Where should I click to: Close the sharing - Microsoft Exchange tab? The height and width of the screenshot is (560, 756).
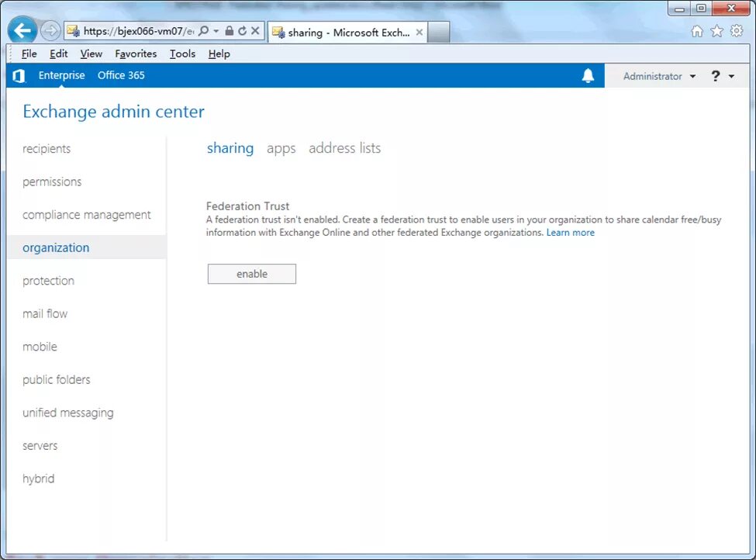click(x=419, y=33)
